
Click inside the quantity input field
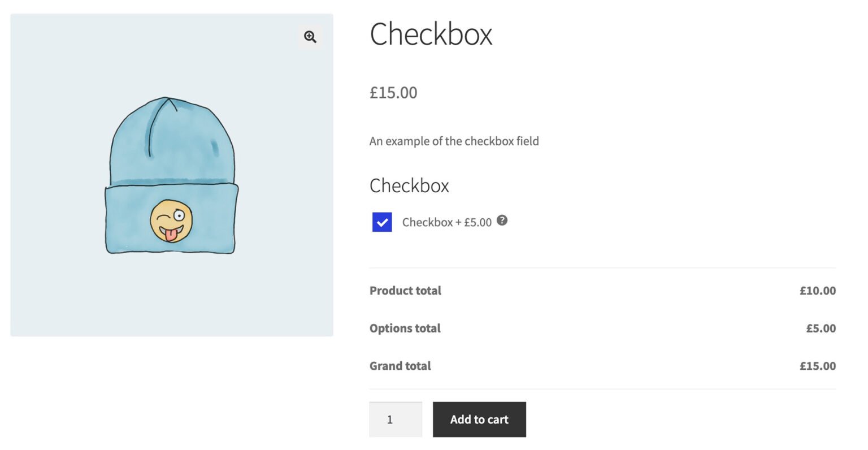point(395,419)
